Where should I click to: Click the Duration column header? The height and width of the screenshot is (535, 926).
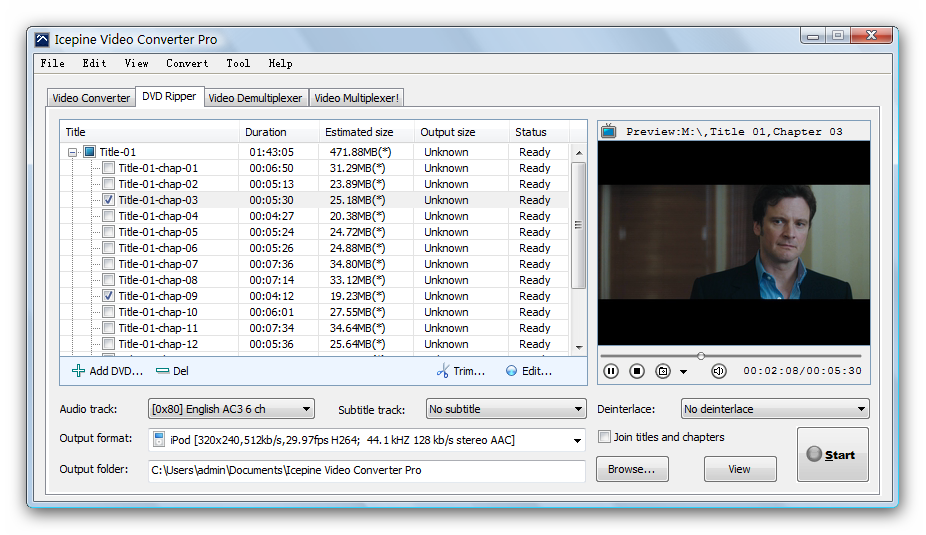coord(279,132)
